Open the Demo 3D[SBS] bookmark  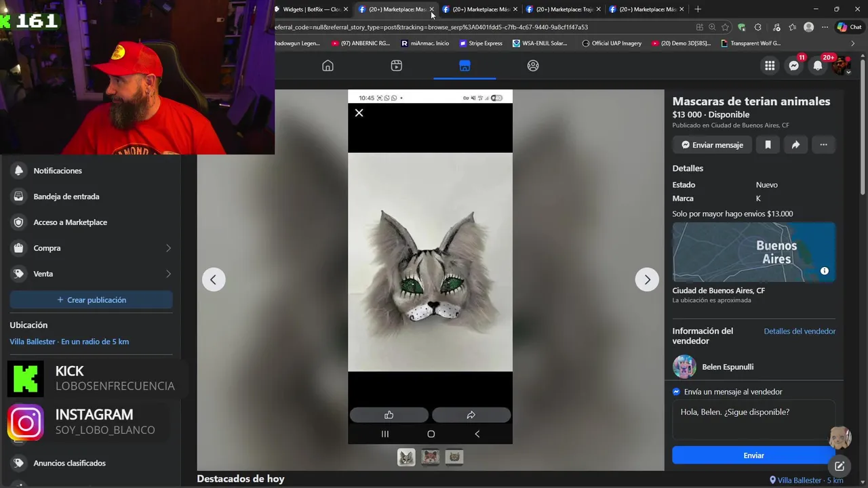[682, 43]
